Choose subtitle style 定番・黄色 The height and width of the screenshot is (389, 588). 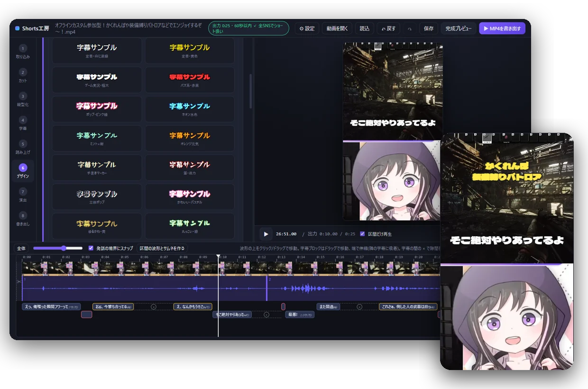click(x=190, y=51)
